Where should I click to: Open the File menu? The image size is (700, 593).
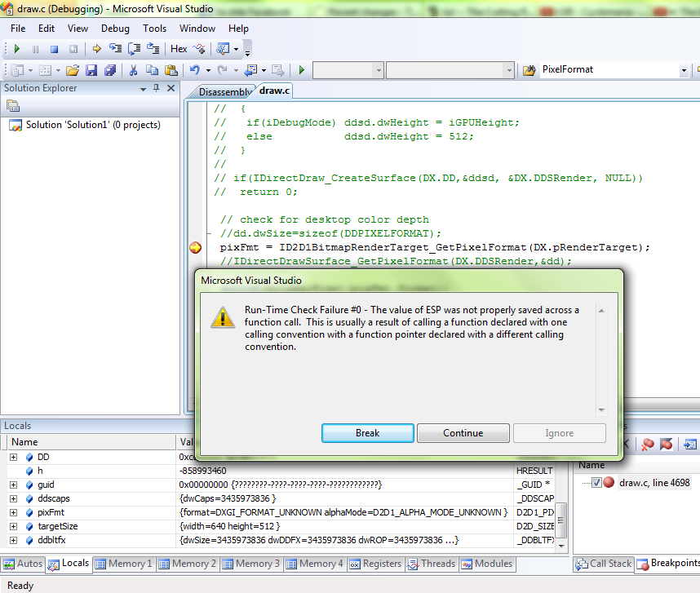pyautogui.click(x=18, y=29)
